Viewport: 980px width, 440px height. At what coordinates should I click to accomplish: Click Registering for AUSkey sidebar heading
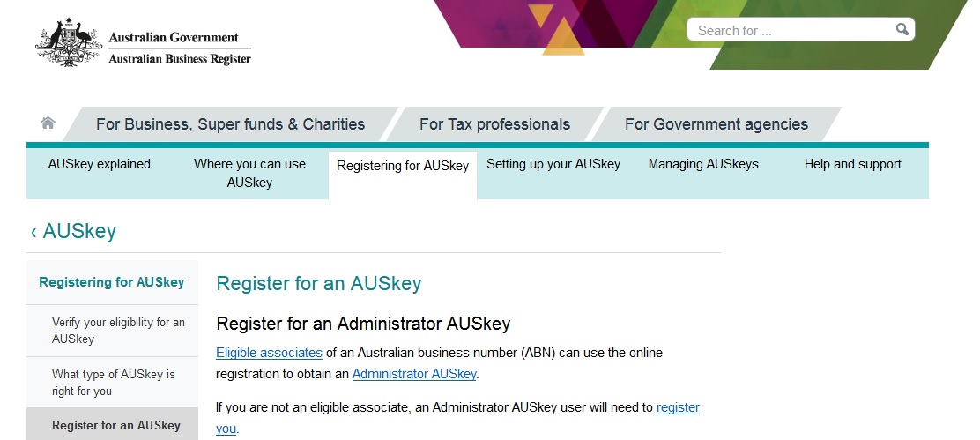(112, 282)
